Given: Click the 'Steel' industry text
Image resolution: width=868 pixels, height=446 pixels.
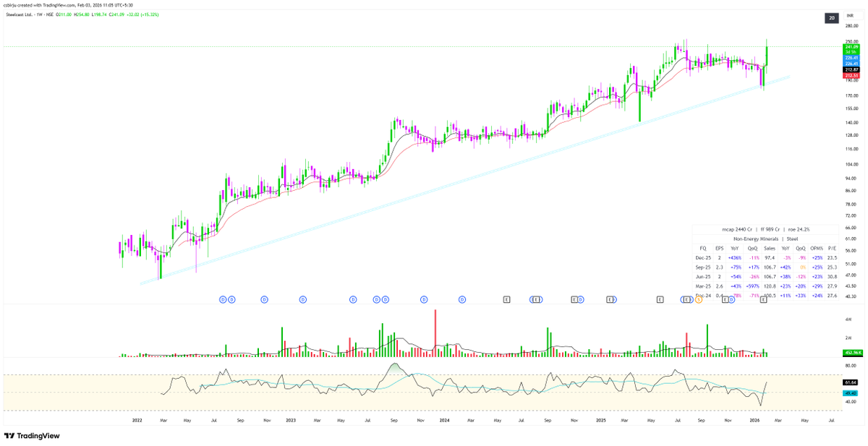Looking at the screenshot, I should point(792,239).
